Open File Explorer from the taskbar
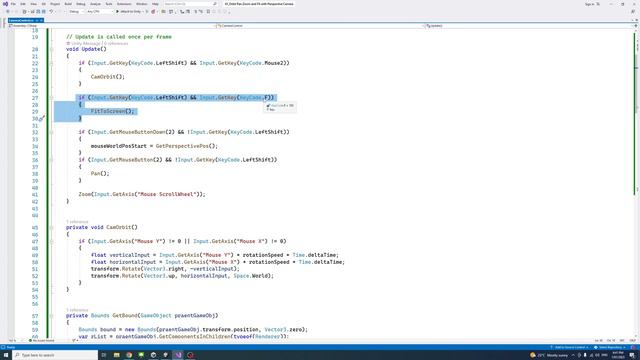 click(x=116, y=355)
